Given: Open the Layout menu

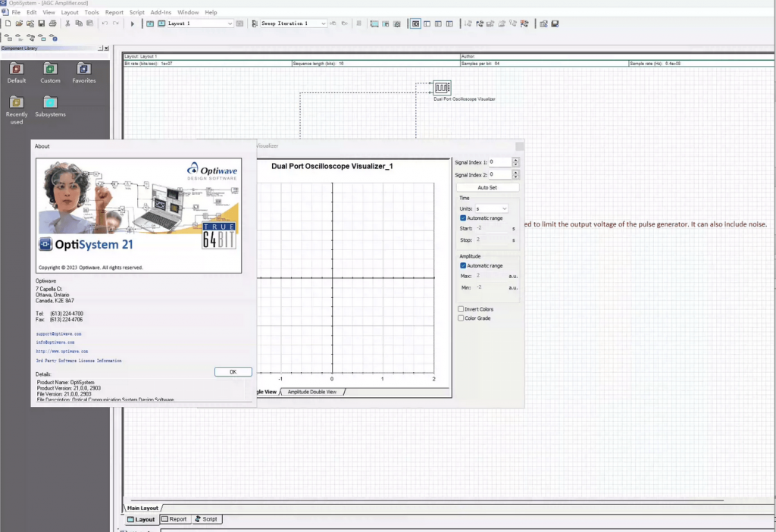Looking at the screenshot, I should coord(70,12).
